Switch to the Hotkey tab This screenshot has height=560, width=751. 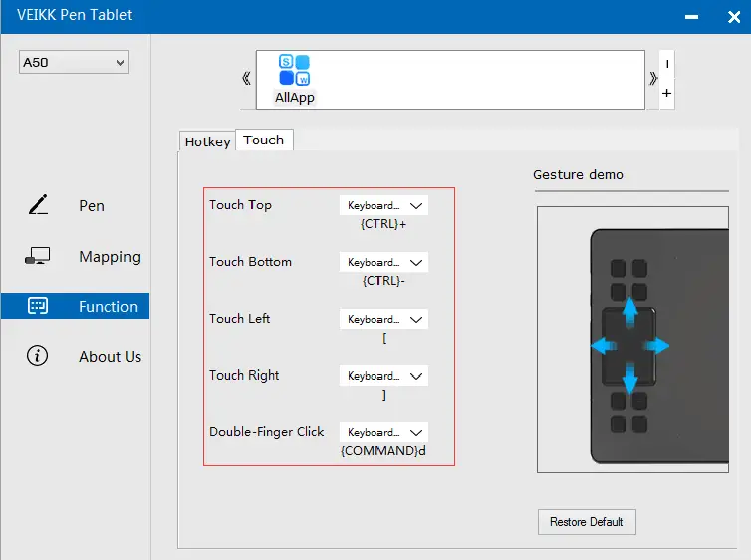pyautogui.click(x=207, y=141)
